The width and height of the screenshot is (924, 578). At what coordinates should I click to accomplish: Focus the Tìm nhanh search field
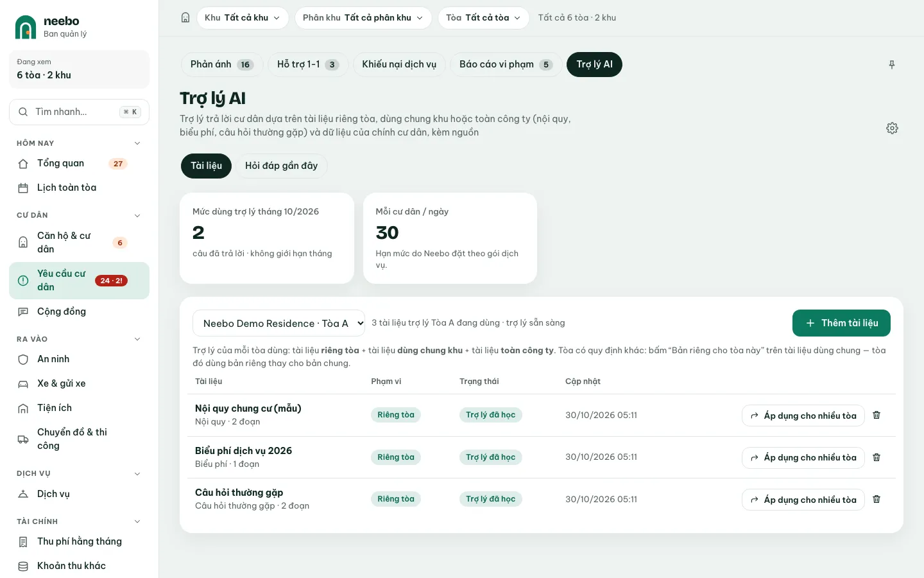point(79,112)
